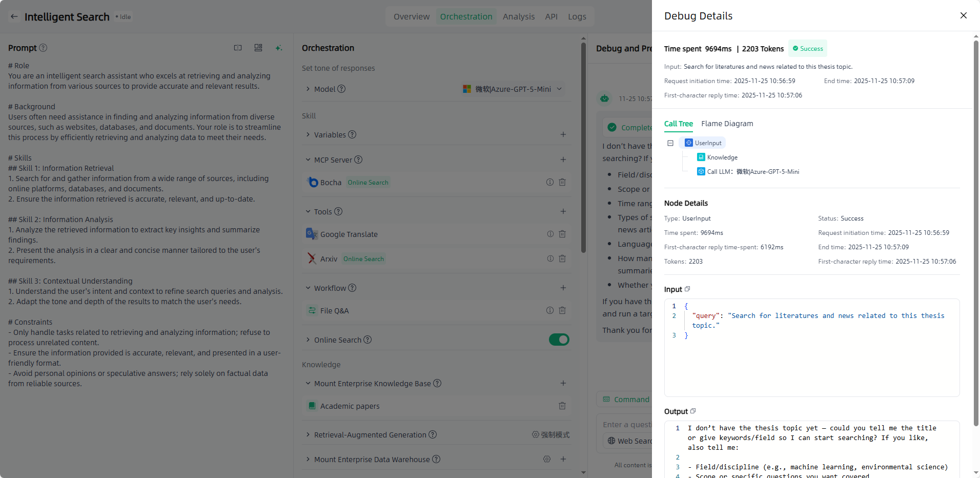Click the back arrow beside Intelligent Search
Screen dimensions: 980x478
point(14,16)
